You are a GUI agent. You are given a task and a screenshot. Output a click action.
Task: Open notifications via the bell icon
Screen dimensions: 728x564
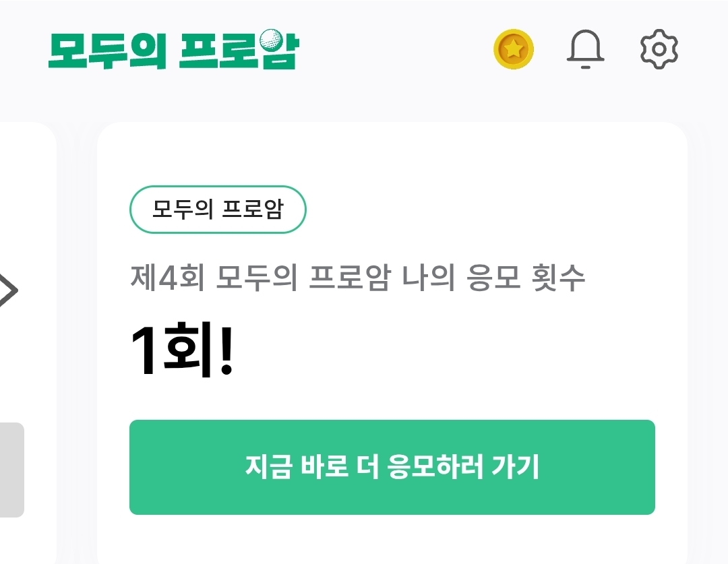585,49
